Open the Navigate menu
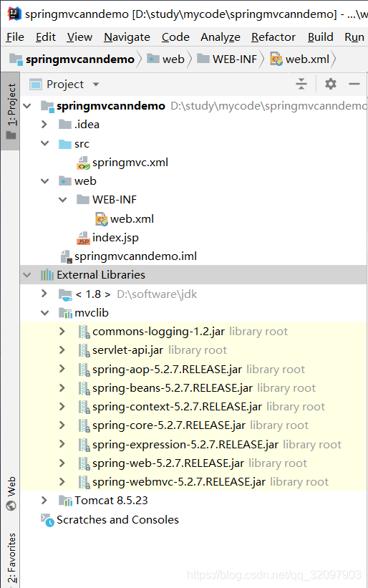The width and height of the screenshot is (368, 588). pos(127,37)
